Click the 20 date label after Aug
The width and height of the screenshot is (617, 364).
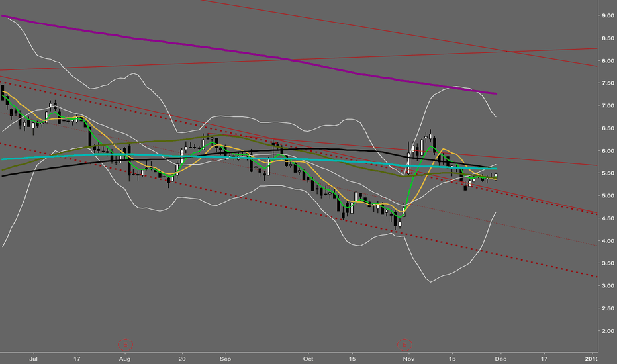[x=182, y=359]
